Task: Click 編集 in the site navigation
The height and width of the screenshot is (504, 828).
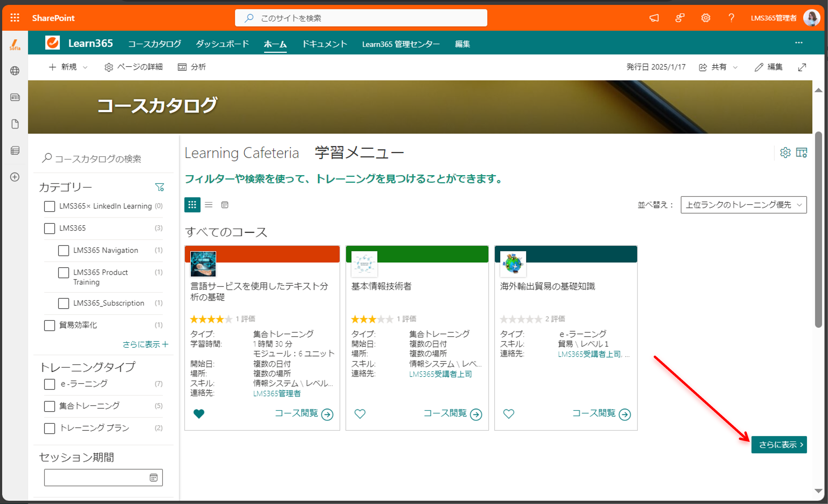Action: [x=462, y=44]
